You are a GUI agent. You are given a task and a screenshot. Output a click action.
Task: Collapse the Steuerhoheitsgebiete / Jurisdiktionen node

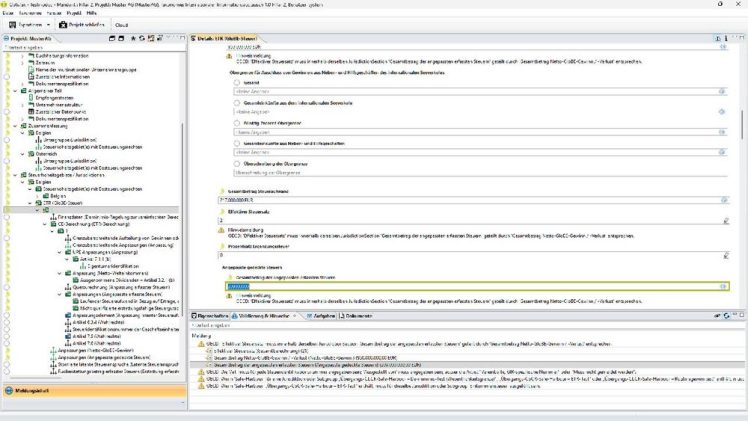[15, 175]
